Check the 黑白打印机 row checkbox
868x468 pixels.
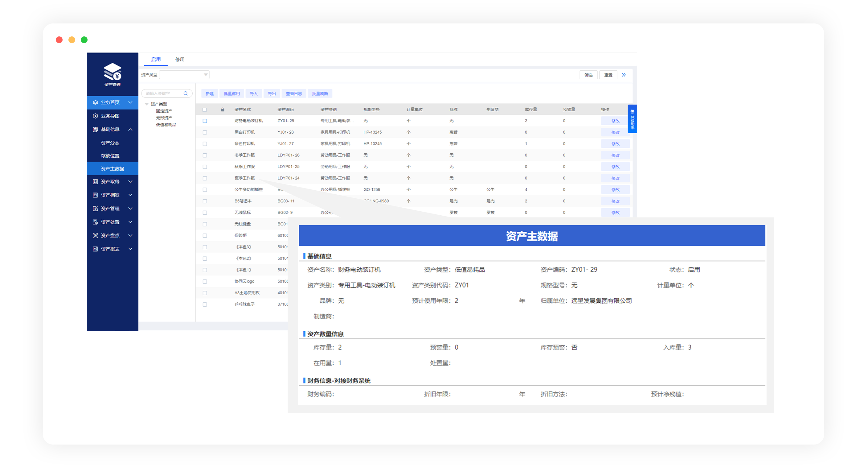pos(205,133)
